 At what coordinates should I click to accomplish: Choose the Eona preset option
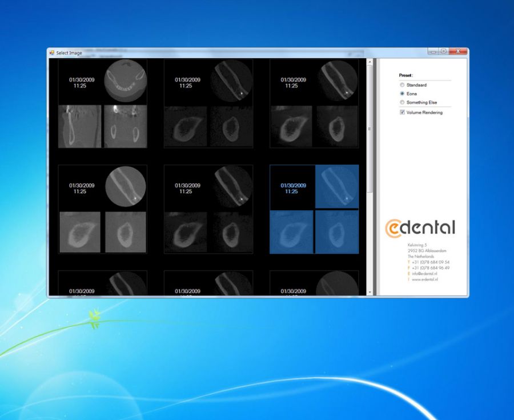click(402, 94)
